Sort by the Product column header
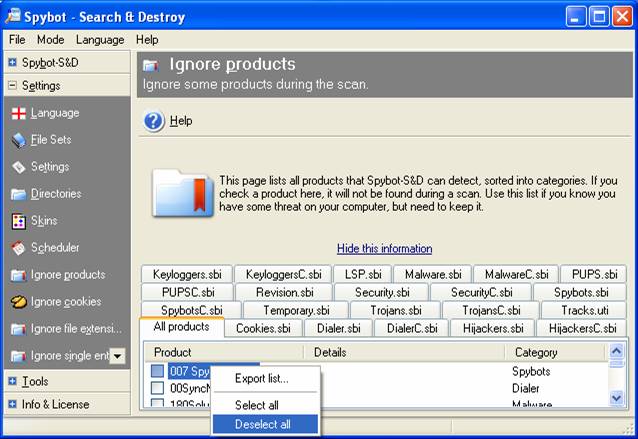The width and height of the screenshot is (638, 439). click(x=224, y=352)
